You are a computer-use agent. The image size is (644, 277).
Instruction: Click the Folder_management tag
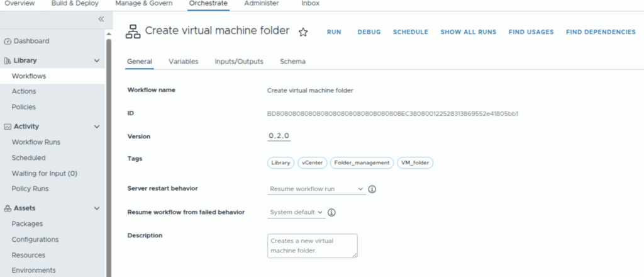pyautogui.click(x=362, y=163)
